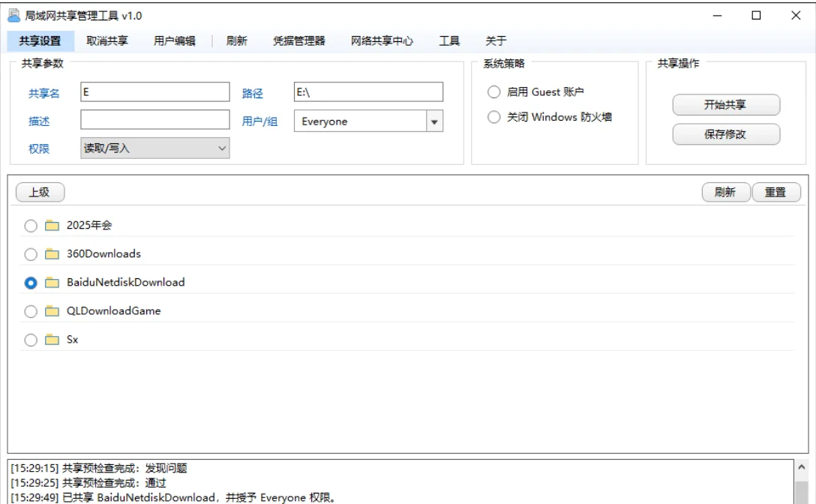Screen dimensions: 816x504
Task: Open the 用户编辑 menu item
Action: [174, 41]
